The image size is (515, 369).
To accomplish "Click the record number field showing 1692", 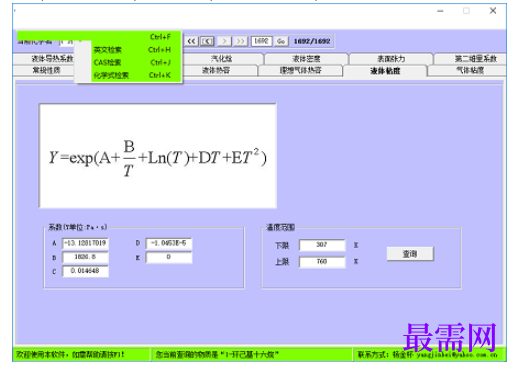I will pyautogui.click(x=261, y=41).
